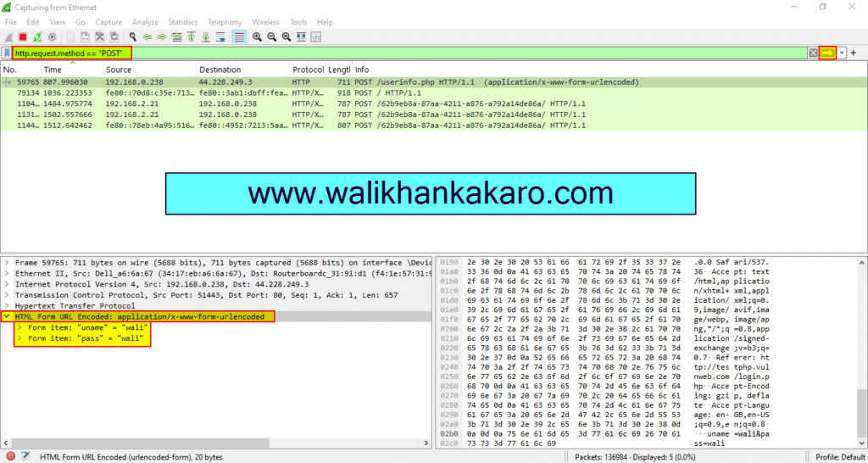The image size is (868, 463).
Task: Go to previous packet arrow
Action: [x=147, y=37]
